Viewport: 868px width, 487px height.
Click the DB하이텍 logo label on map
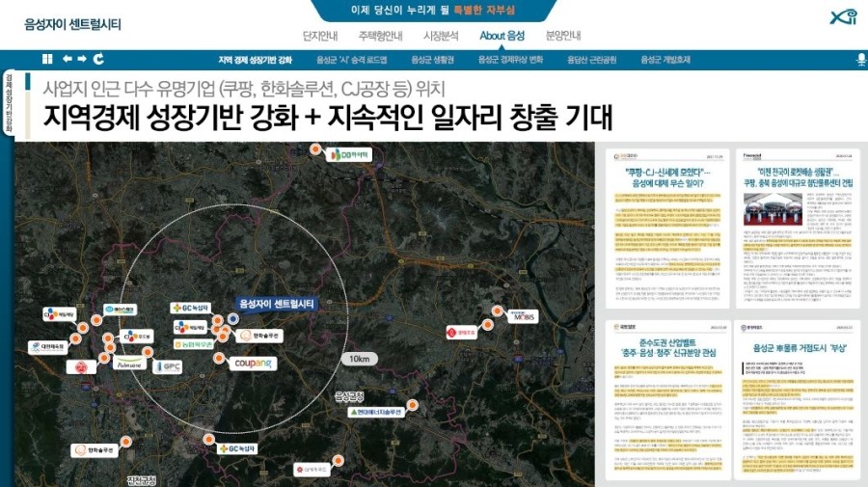pyautogui.click(x=349, y=155)
